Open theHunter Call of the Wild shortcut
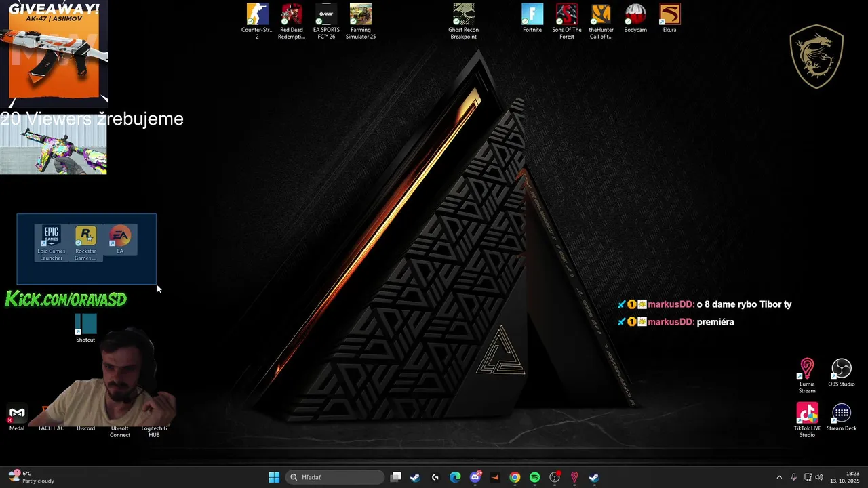This screenshot has width=868, height=488. tap(601, 21)
